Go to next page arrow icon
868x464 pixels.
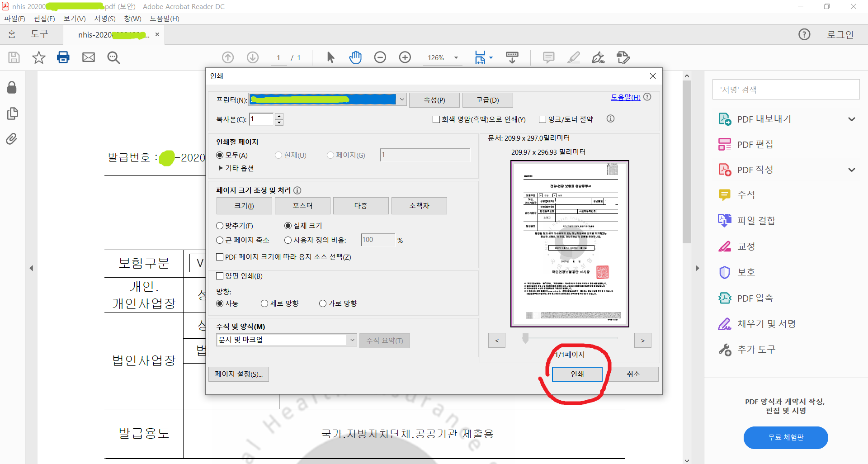pos(253,57)
